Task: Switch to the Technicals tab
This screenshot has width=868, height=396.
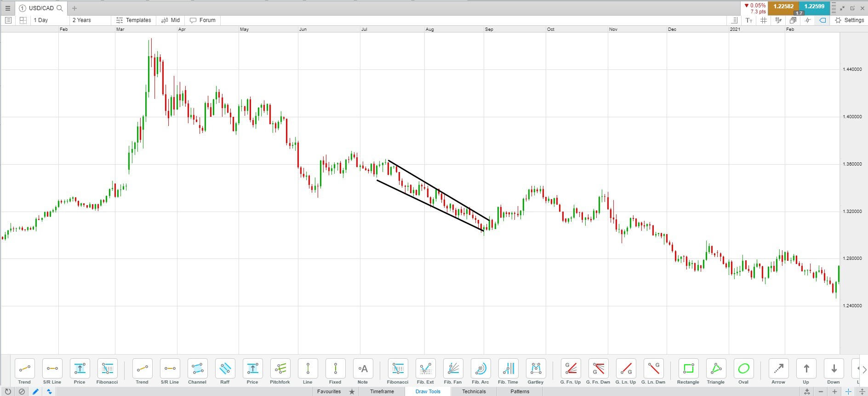Action: pyautogui.click(x=474, y=391)
